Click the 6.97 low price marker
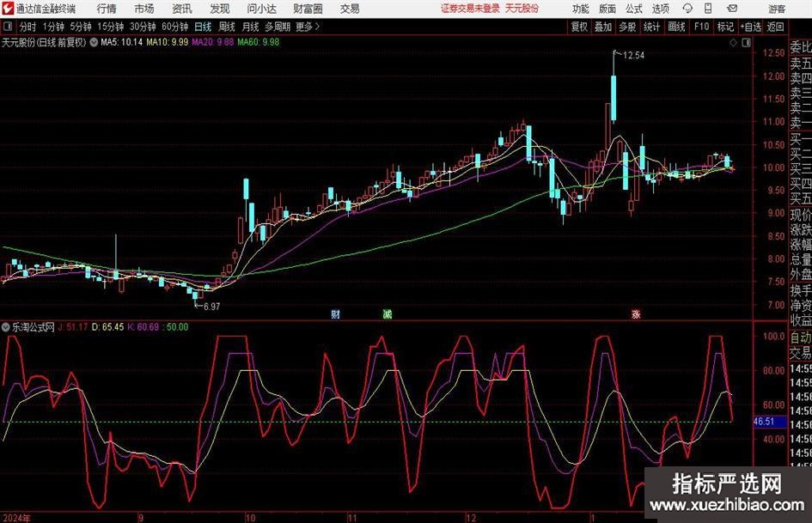This screenshot has height=523, width=812. (x=211, y=307)
